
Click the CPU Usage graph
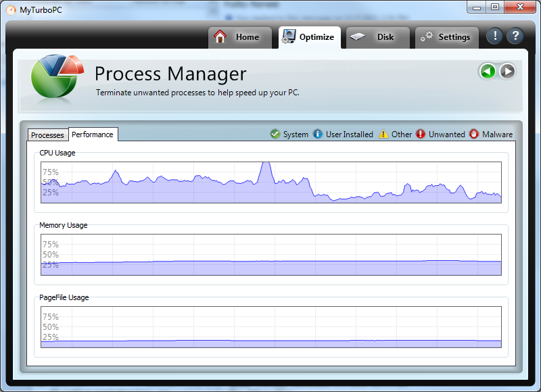coord(271,182)
